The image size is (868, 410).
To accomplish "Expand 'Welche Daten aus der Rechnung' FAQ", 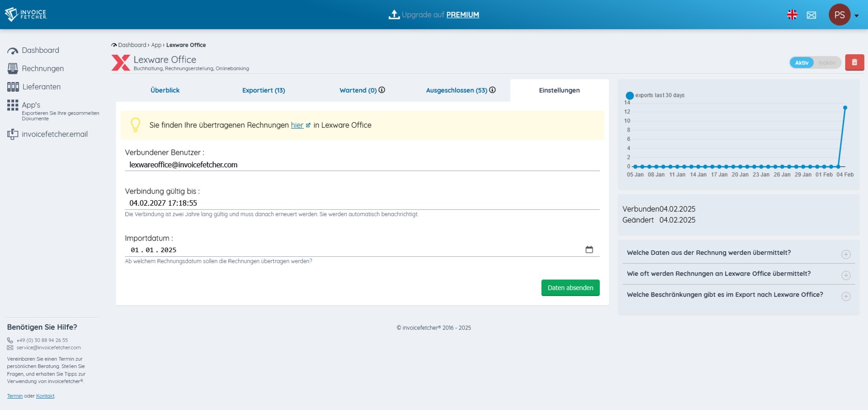I will click(x=845, y=254).
